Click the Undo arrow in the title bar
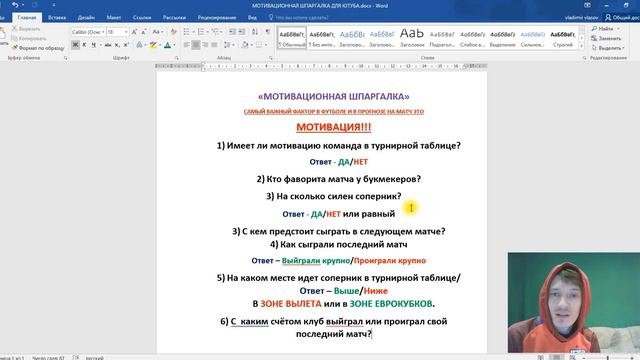640x360 pixels. pyautogui.click(x=15, y=5)
